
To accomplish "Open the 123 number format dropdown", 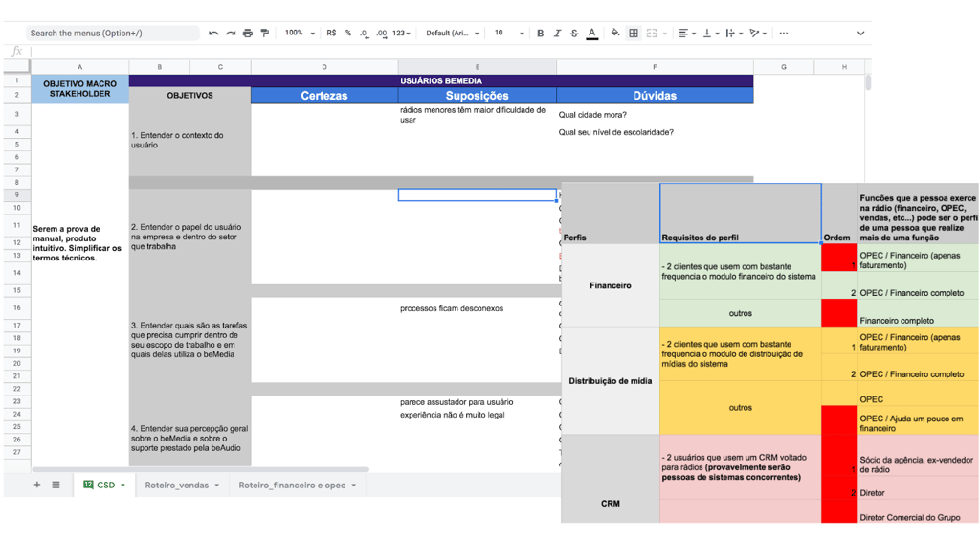I will tap(401, 34).
